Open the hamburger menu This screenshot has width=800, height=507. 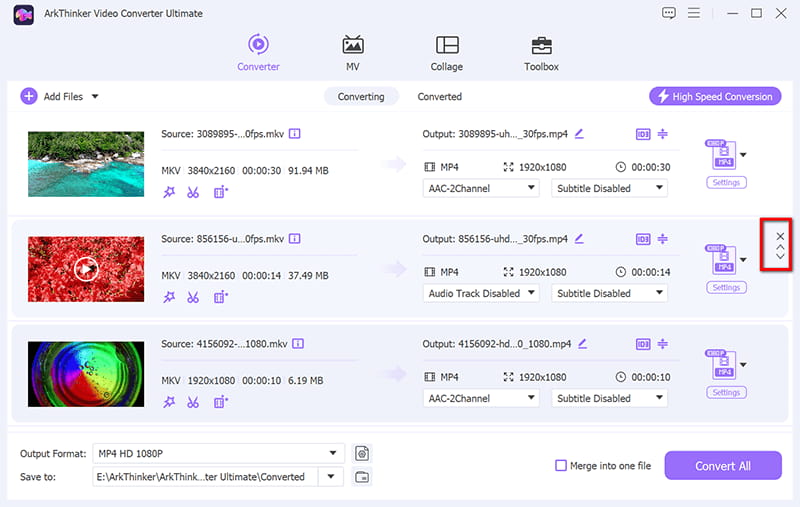(693, 13)
